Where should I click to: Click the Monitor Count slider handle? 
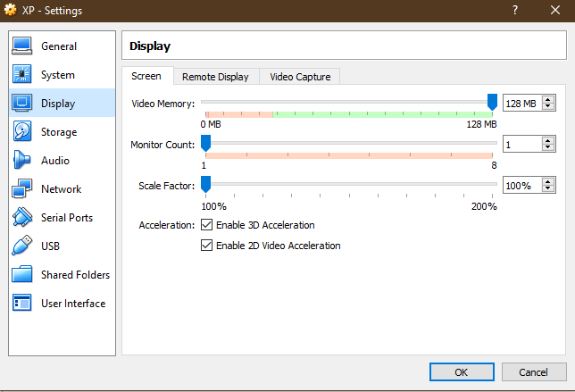point(205,143)
